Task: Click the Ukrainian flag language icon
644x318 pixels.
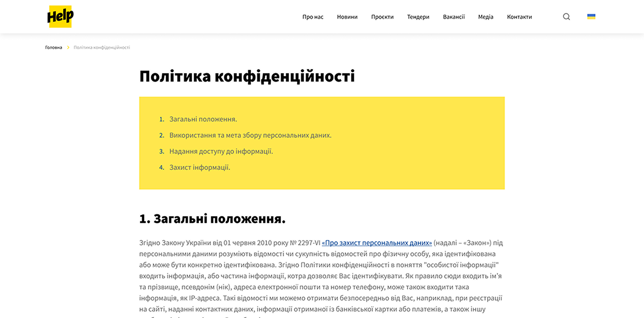Action: (x=591, y=17)
